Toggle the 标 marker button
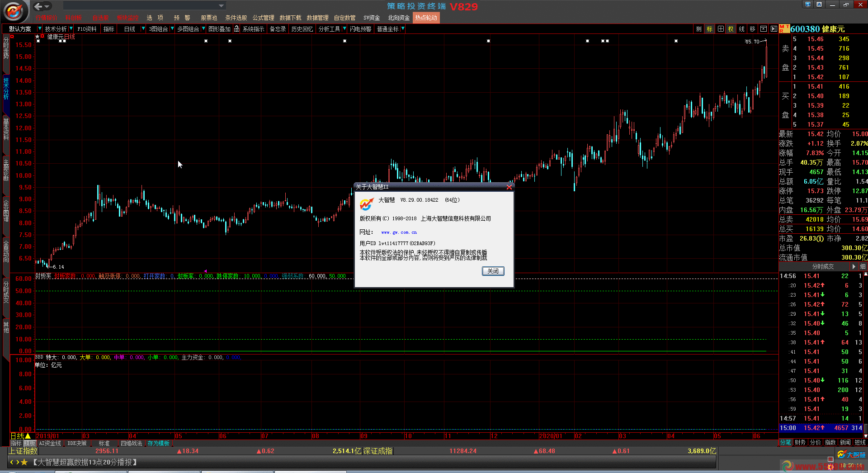The width and height of the screenshot is (868, 473). [x=709, y=29]
